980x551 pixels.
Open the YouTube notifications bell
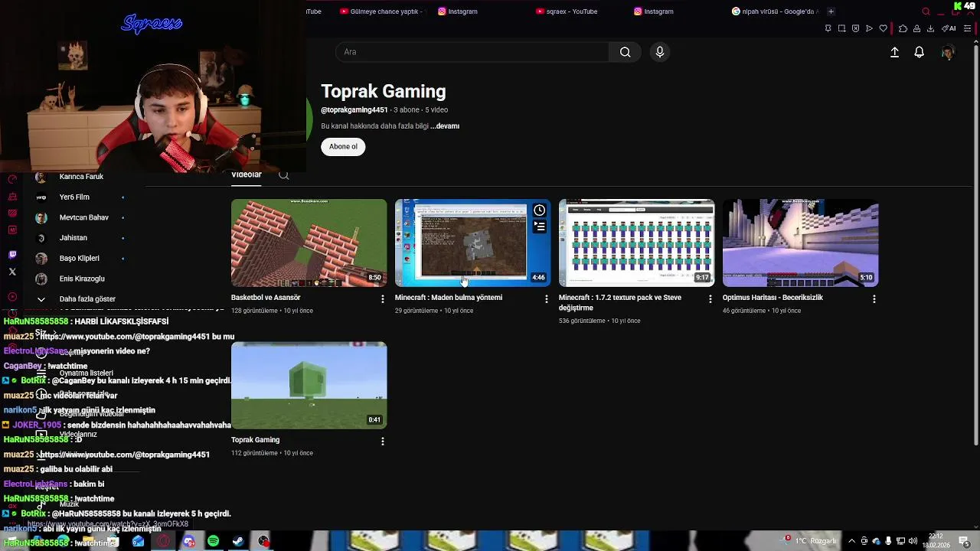pos(919,52)
